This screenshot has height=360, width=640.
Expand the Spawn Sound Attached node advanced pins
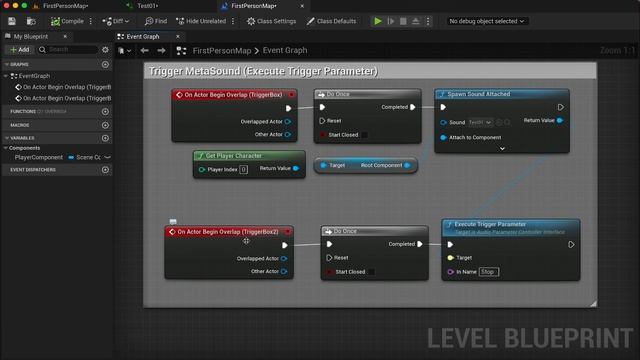[x=502, y=149]
